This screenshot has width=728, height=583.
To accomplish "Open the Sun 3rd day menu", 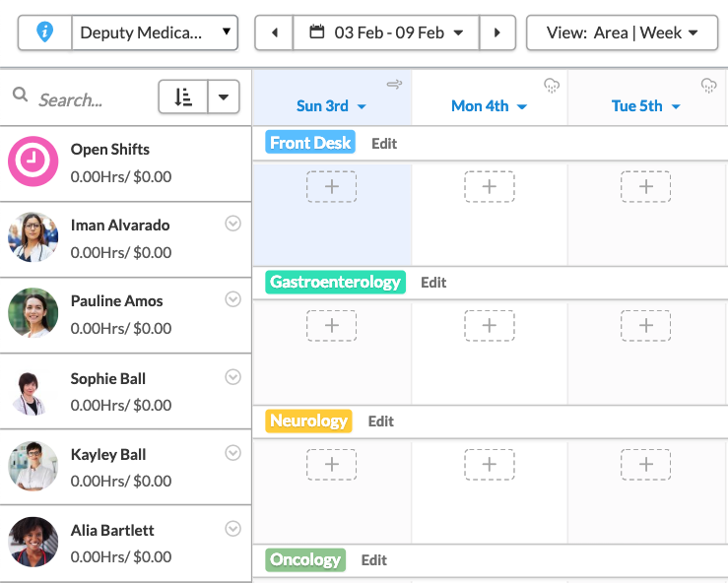I will pos(331,106).
